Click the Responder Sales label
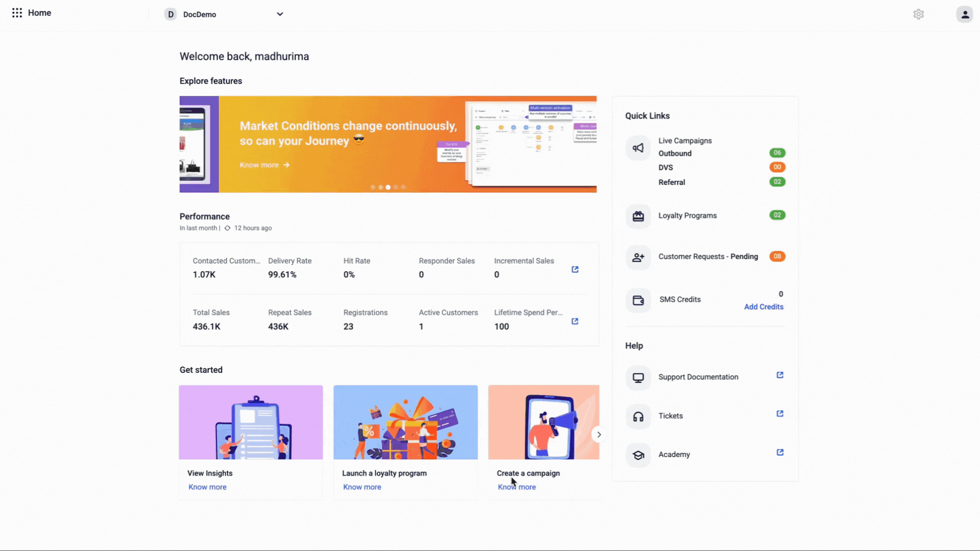The width and height of the screenshot is (980, 551). [x=447, y=261]
